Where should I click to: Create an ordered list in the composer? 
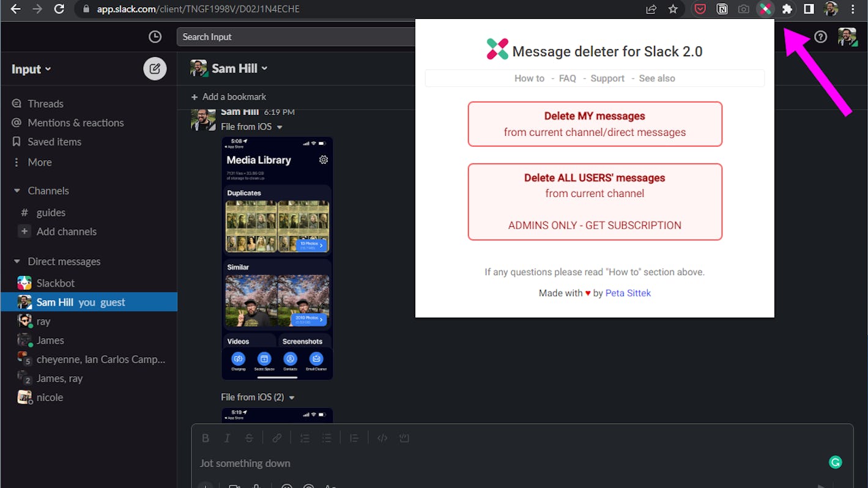point(304,438)
